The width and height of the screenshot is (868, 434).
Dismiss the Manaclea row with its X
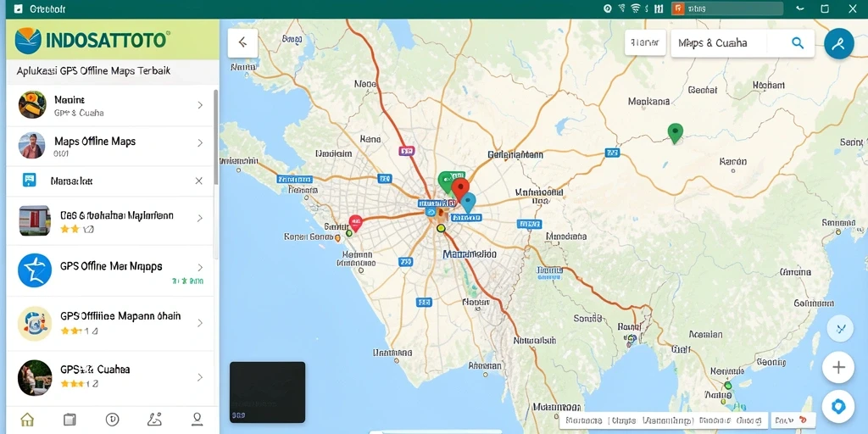tap(198, 181)
